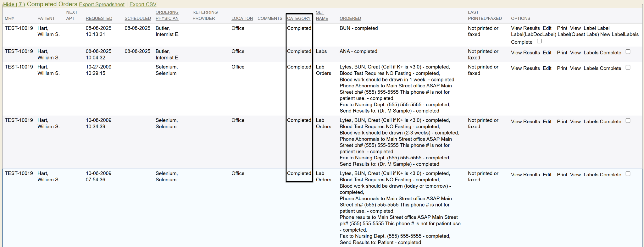This screenshot has height=247, width=644.
Task: Sort by ORDERED column header
Action: [350, 19]
